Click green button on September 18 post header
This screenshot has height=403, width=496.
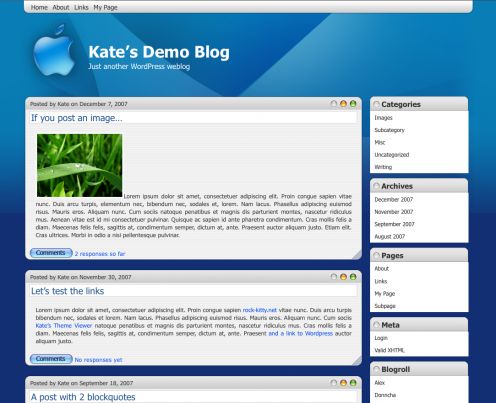353,383
